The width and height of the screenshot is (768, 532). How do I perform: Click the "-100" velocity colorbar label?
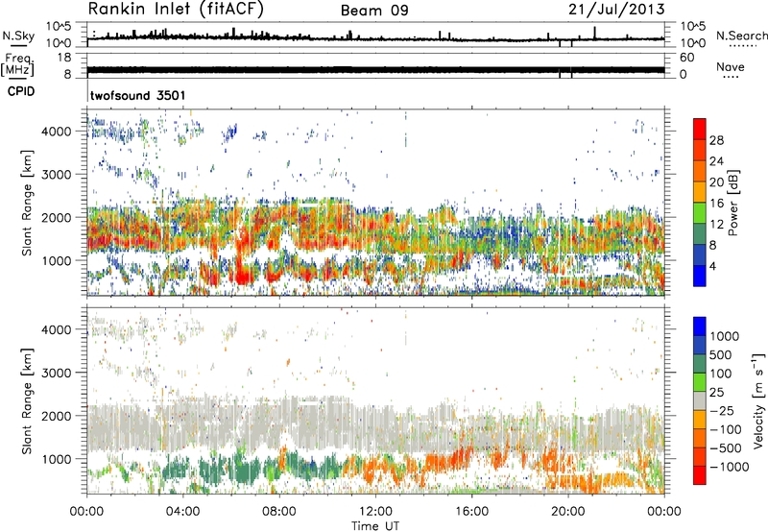pos(727,429)
